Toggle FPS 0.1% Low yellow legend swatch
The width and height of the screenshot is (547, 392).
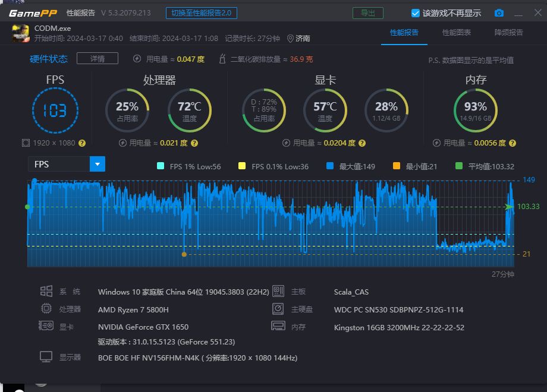pyautogui.click(x=242, y=166)
